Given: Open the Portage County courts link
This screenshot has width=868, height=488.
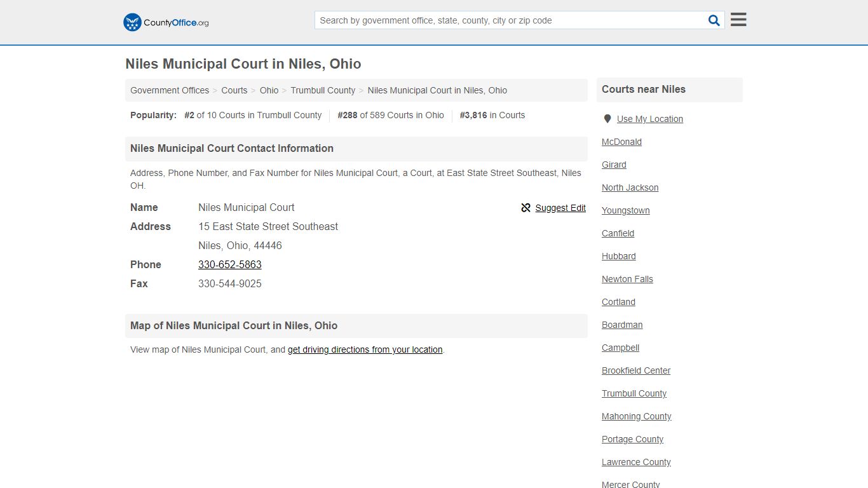Looking at the screenshot, I should (x=632, y=439).
